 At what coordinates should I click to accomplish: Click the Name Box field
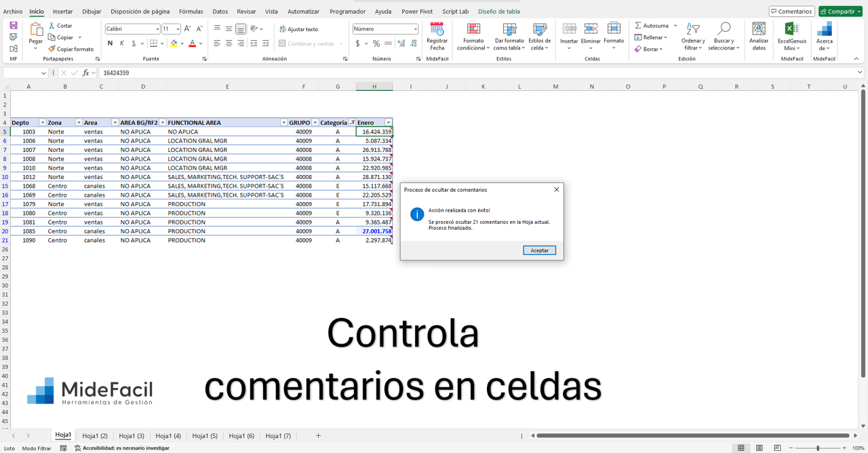coord(25,73)
